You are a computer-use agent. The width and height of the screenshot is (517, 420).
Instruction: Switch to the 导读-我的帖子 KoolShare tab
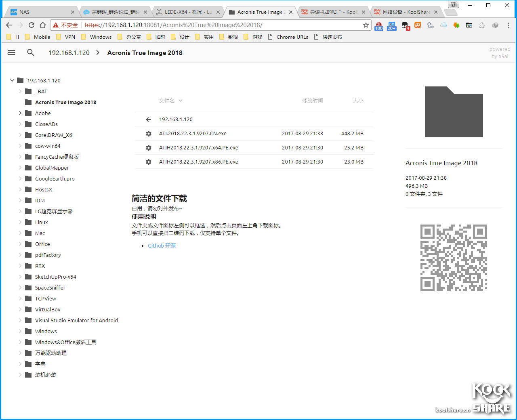333,12
